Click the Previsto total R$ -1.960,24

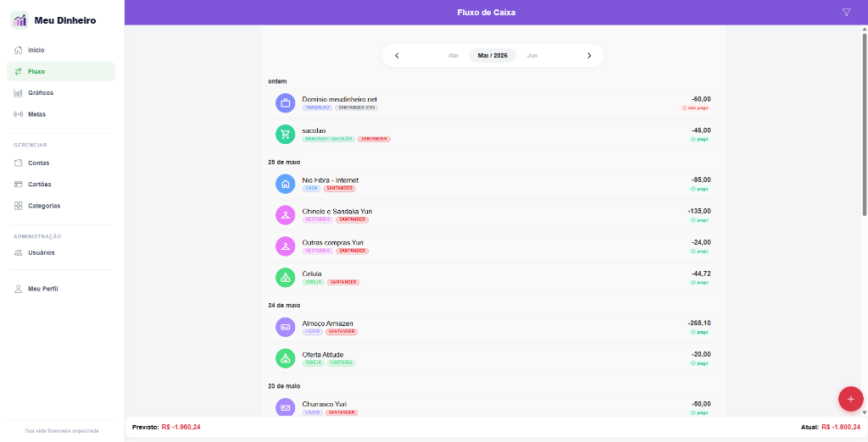181,427
